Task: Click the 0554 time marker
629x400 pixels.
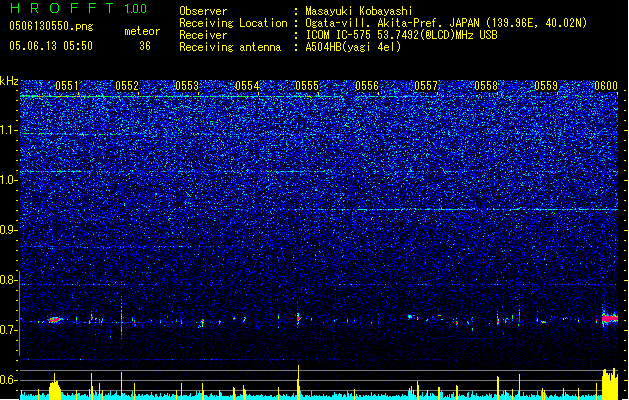Action: [247, 86]
